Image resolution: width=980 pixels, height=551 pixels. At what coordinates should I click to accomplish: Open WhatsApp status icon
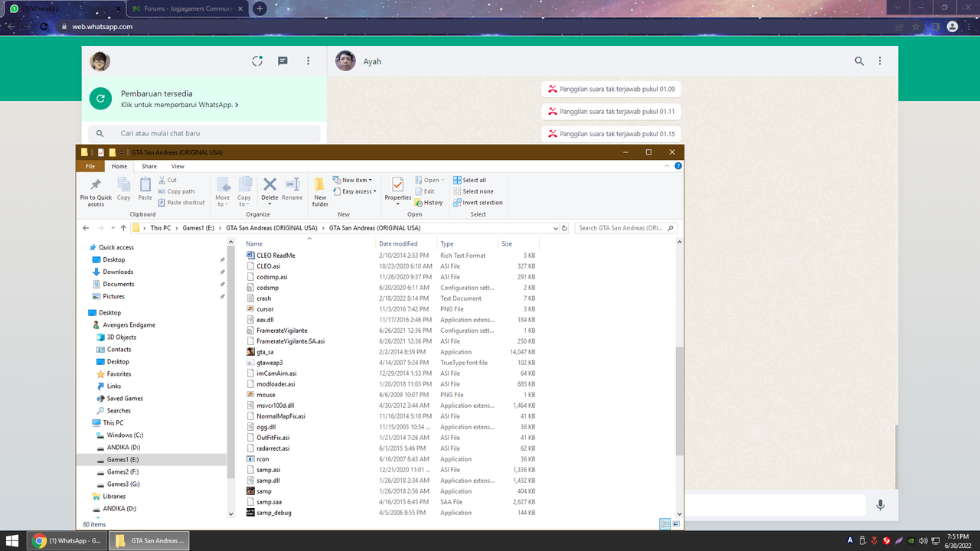click(x=257, y=61)
